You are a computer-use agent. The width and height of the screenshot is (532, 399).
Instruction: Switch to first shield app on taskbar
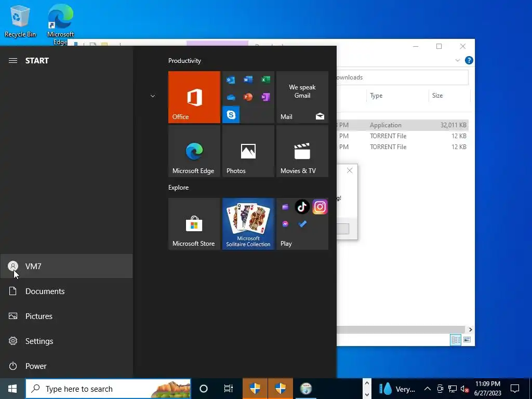(x=255, y=389)
